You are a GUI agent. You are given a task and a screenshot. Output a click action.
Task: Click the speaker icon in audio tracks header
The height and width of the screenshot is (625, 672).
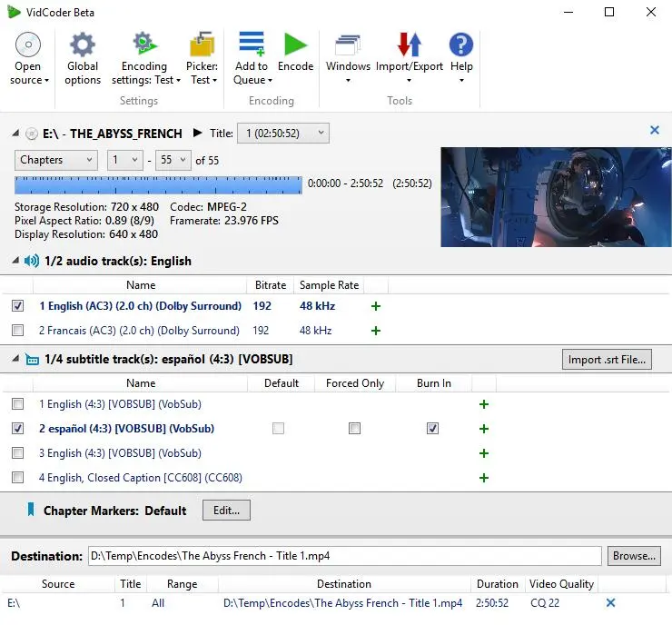32,261
